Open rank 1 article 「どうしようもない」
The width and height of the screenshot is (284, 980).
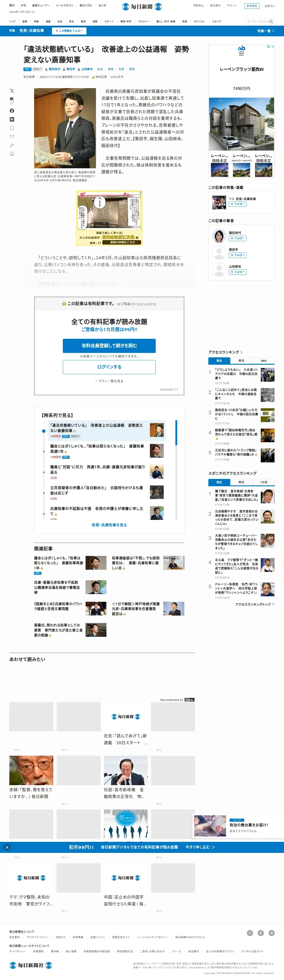point(236,374)
